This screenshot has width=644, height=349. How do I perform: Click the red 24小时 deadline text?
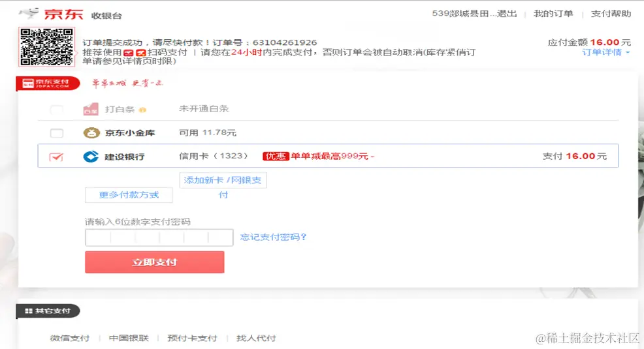[x=246, y=52]
